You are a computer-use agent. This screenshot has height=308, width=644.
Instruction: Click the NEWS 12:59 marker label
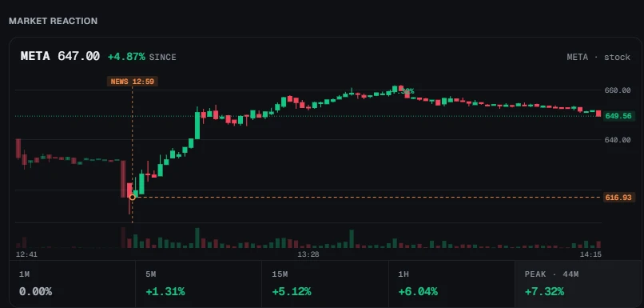(x=133, y=82)
